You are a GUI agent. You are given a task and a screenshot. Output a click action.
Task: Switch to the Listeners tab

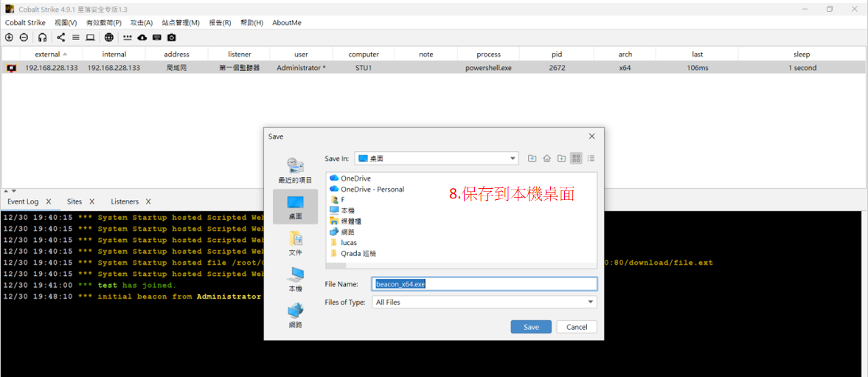[125, 201]
